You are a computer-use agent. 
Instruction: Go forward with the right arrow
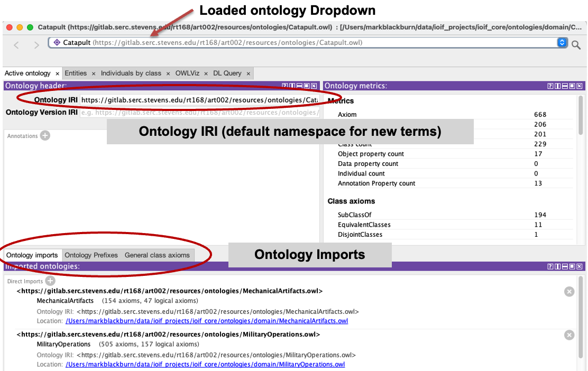pyautogui.click(x=36, y=45)
